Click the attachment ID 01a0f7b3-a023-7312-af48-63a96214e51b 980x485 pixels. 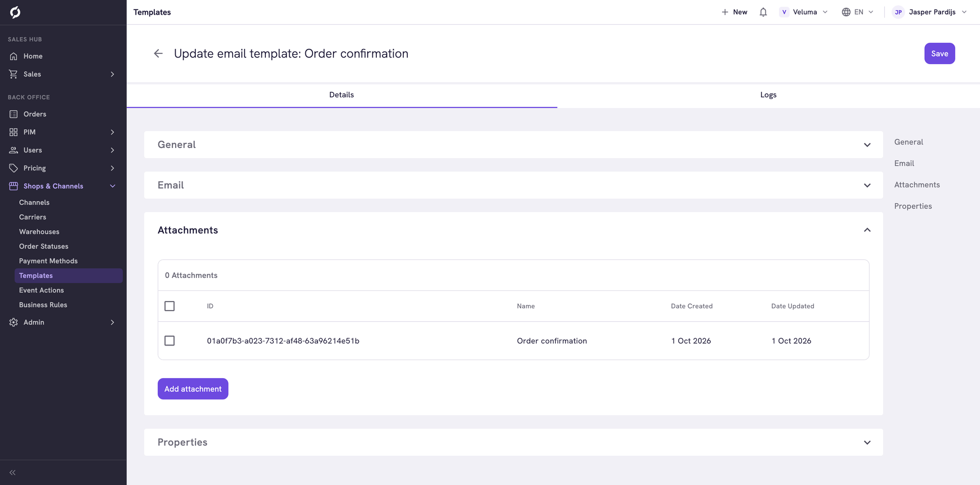coord(283,341)
